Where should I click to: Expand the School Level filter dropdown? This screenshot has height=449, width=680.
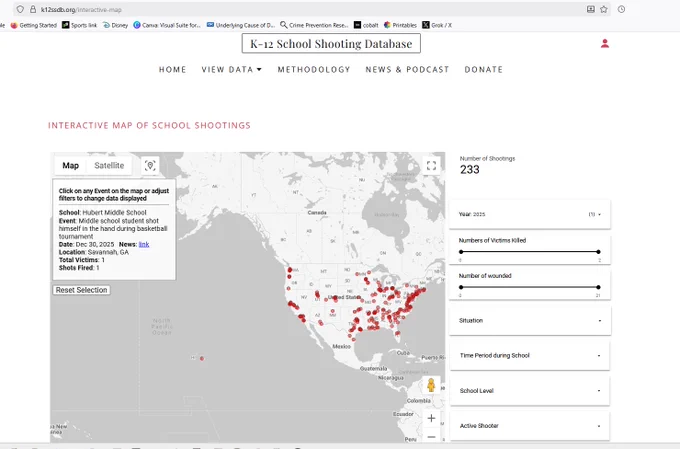[530, 390]
